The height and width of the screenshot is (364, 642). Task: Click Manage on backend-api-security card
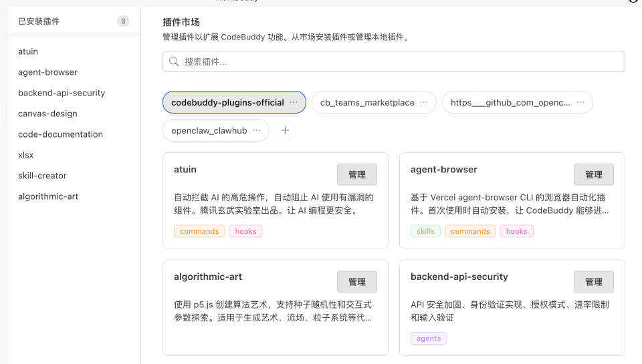[x=594, y=282]
